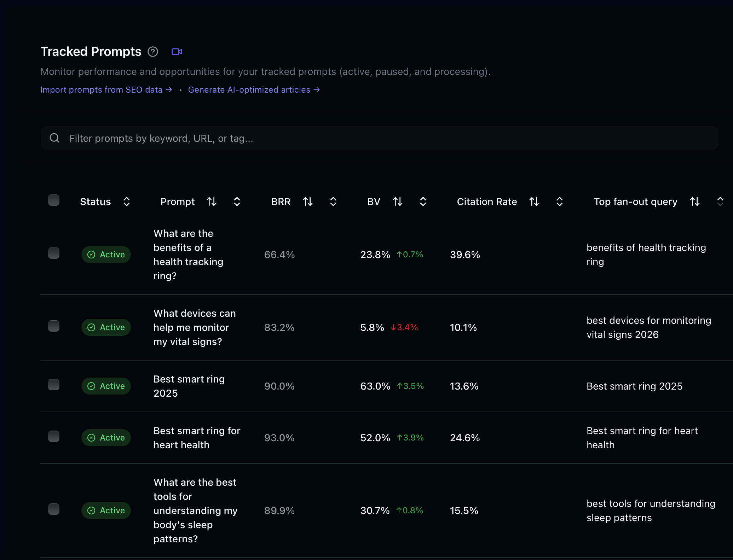Open Generate AI-optimized articles
Image resolution: width=733 pixels, height=560 pixels.
(x=254, y=90)
